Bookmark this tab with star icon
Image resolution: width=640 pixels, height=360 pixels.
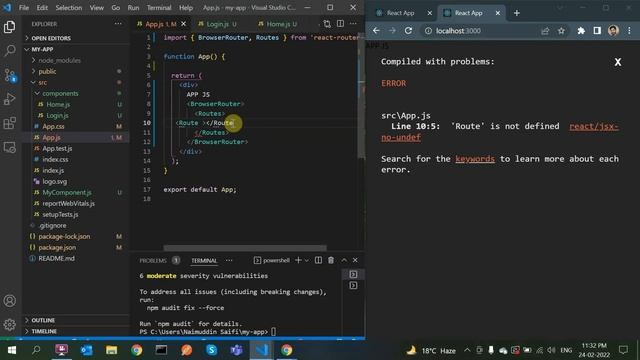point(561,31)
